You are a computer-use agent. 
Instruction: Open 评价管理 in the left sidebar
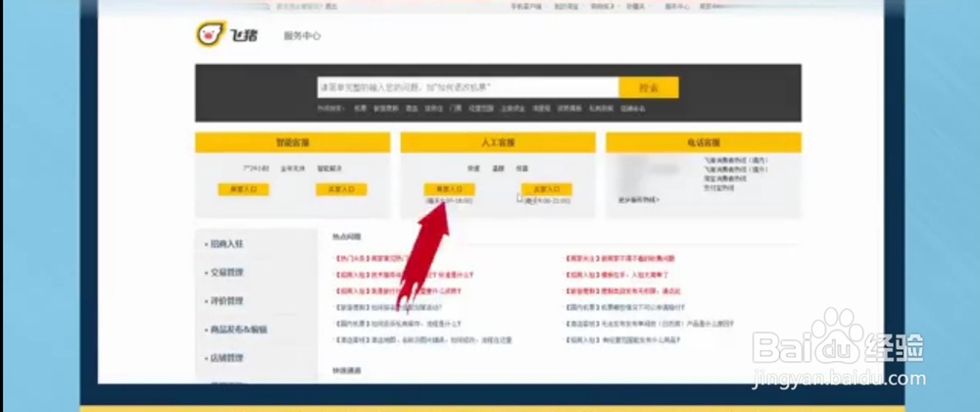[227, 301]
